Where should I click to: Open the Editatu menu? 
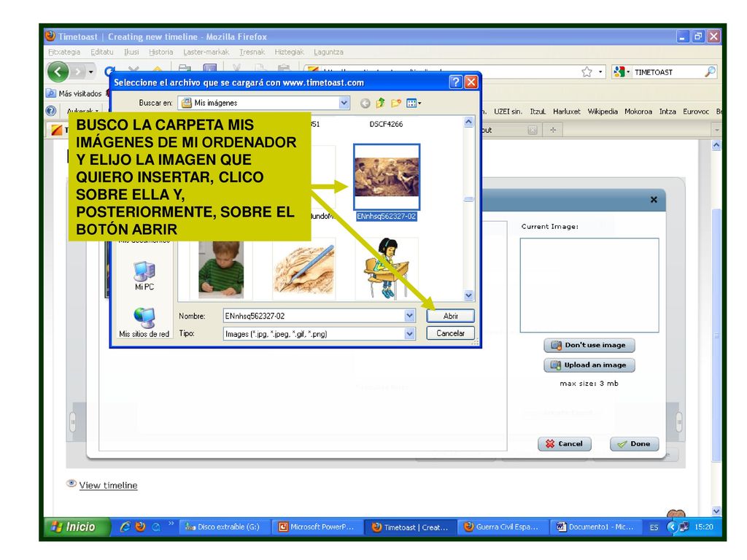102,52
